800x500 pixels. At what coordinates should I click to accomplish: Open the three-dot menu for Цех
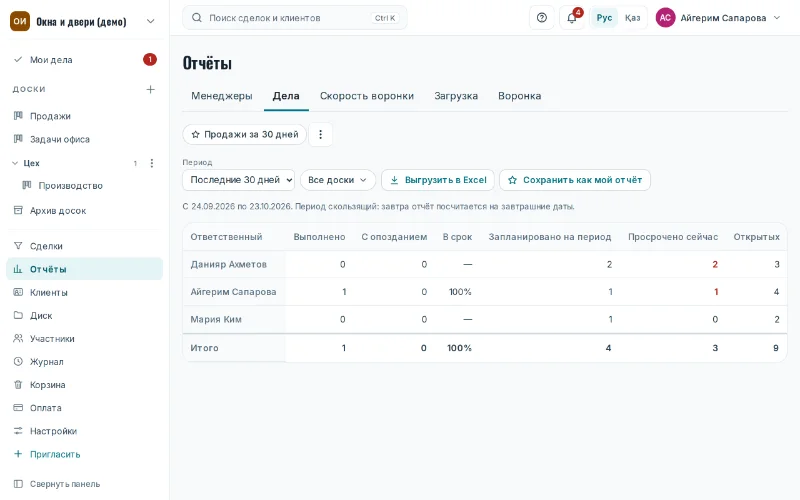[152, 163]
